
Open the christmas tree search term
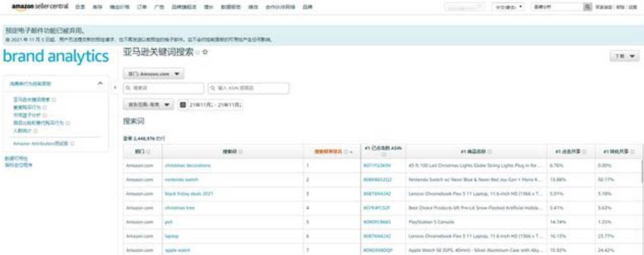point(179,208)
